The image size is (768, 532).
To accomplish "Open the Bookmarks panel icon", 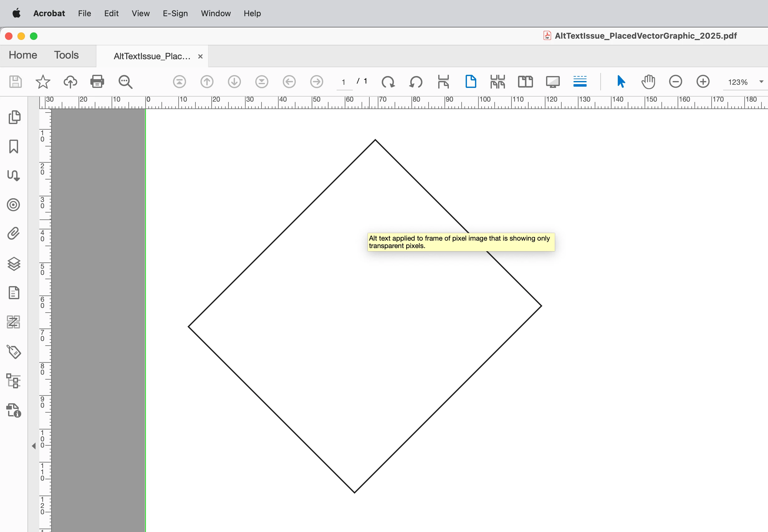I will click(x=14, y=146).
